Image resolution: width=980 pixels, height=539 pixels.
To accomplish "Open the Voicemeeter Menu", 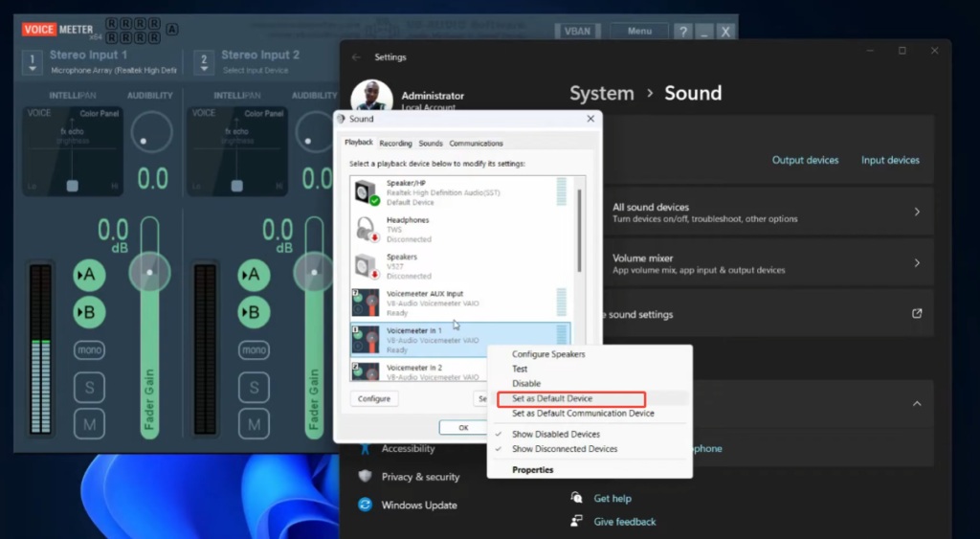I will coord(638,32).
